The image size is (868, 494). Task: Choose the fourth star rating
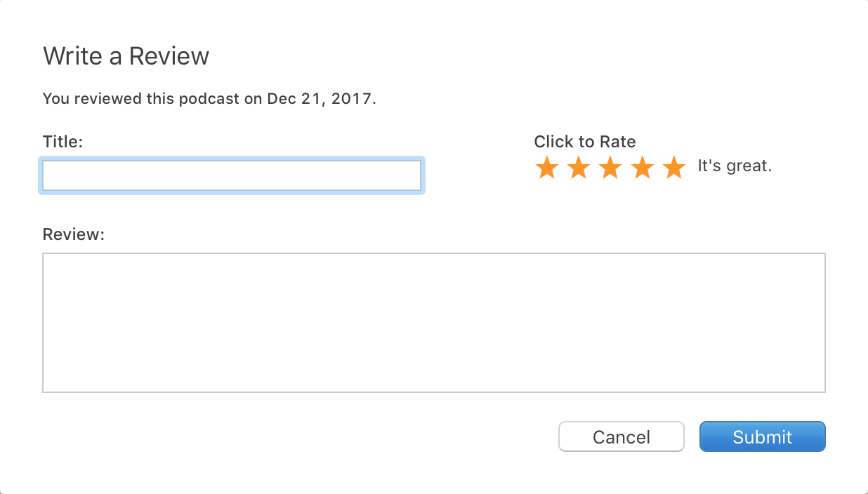(x=642, y=168)
